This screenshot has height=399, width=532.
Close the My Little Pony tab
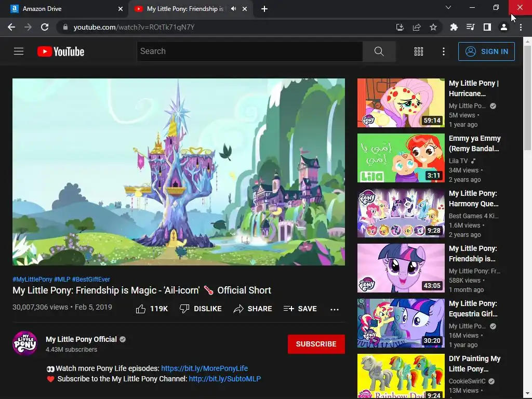(245, 9)
